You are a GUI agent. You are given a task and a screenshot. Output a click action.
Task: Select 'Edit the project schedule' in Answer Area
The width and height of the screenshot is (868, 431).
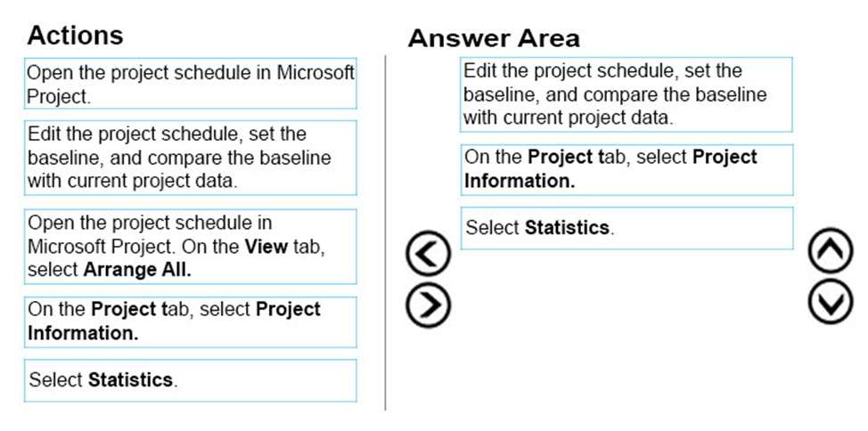(626, 94)
